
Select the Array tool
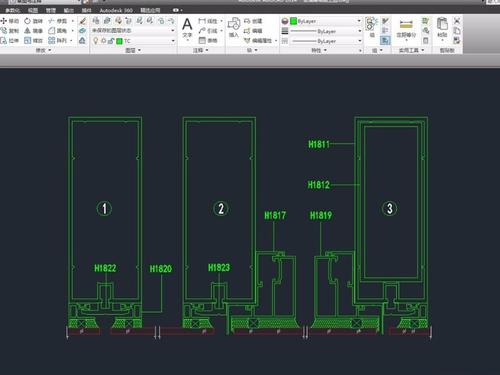click(58, 41)
